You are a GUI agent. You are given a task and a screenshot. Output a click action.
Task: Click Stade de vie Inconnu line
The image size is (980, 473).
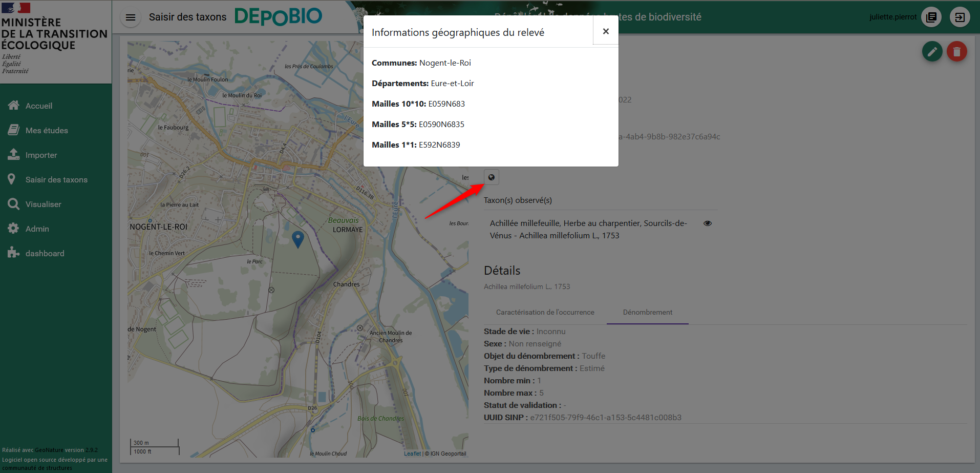525,332
